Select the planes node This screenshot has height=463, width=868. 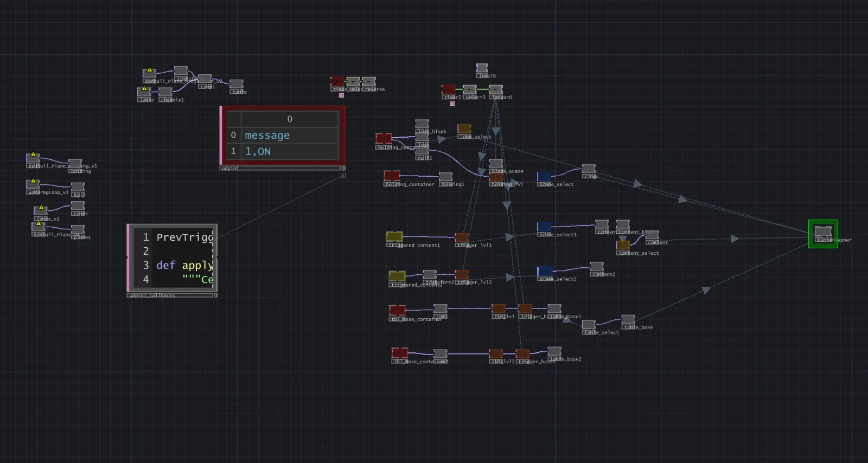point(78,230)
